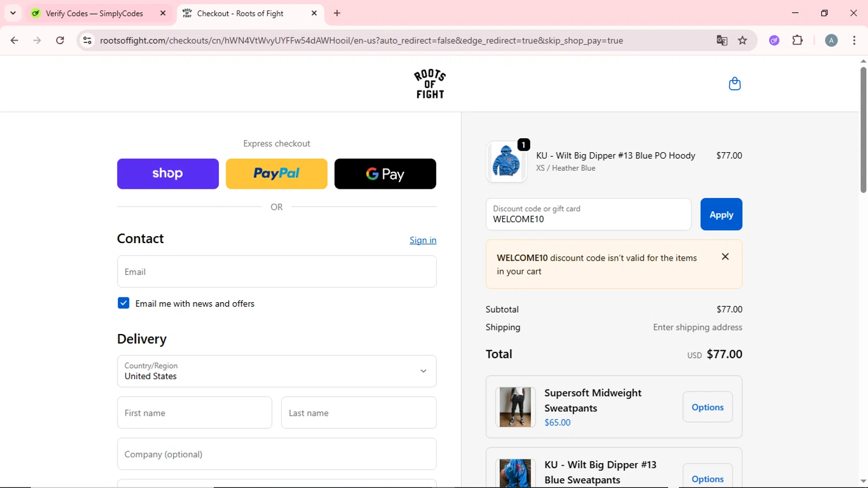Apply the WELCOME10 discount code

(721, 214)
